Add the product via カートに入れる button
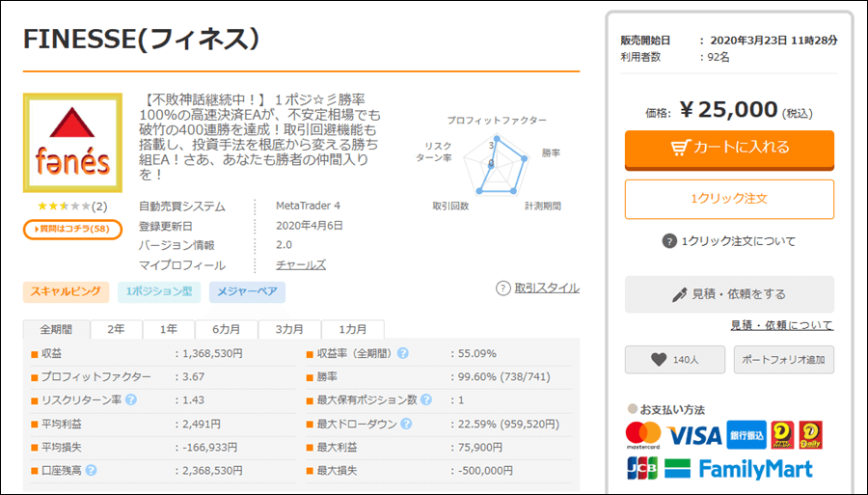The width and height of the screenshot is (868, 495). click(729, 150)
